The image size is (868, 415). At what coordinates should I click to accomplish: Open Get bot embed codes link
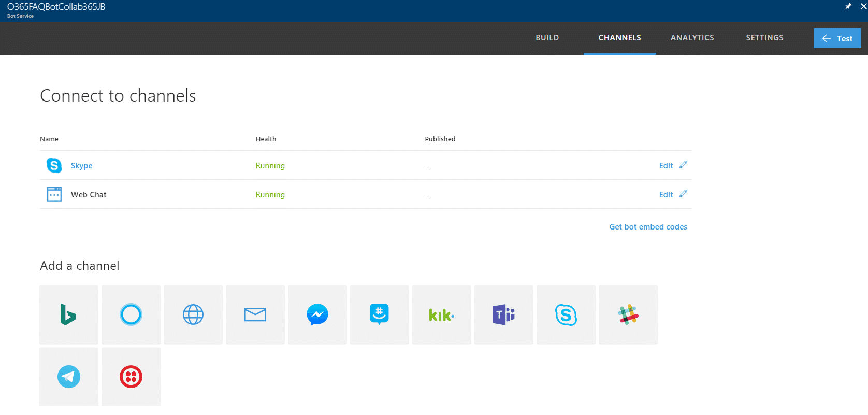tap(648, 227)
